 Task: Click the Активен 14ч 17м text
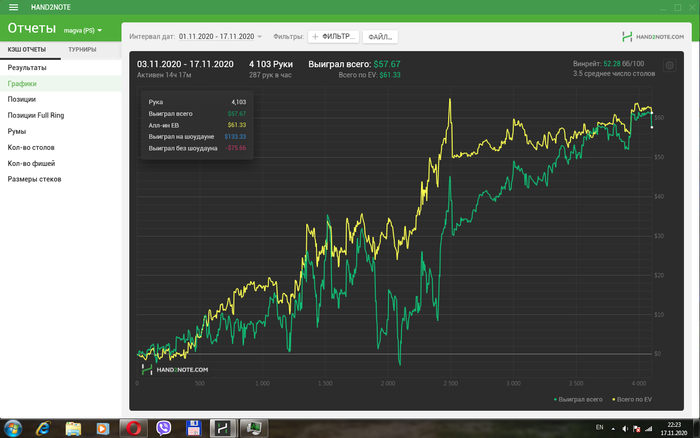[164, 75]
